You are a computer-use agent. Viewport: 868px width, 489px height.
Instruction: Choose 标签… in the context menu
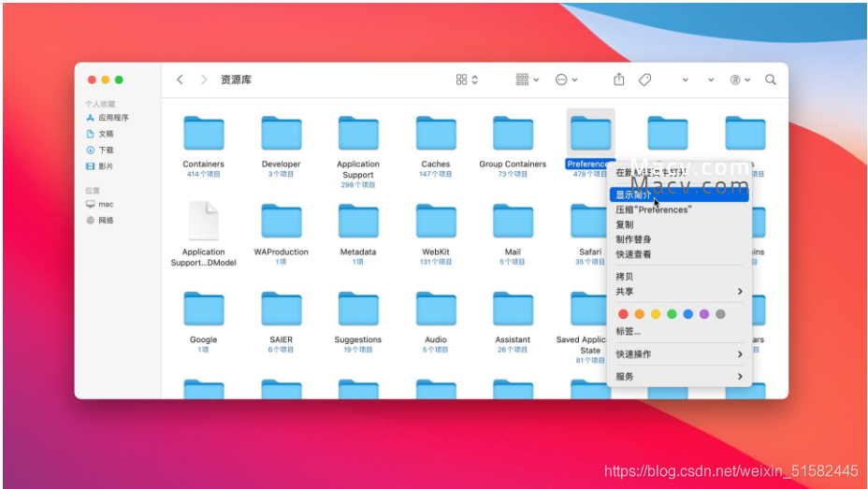point(679,331)
